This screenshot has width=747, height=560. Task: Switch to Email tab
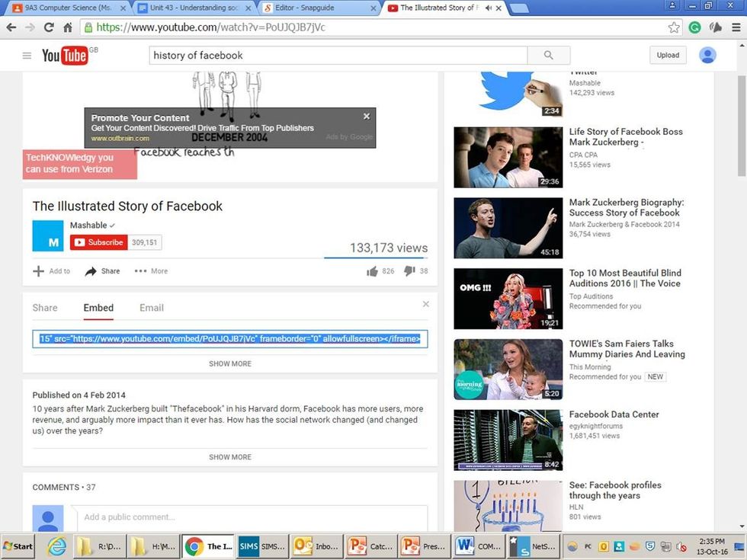tap(152, 308)
